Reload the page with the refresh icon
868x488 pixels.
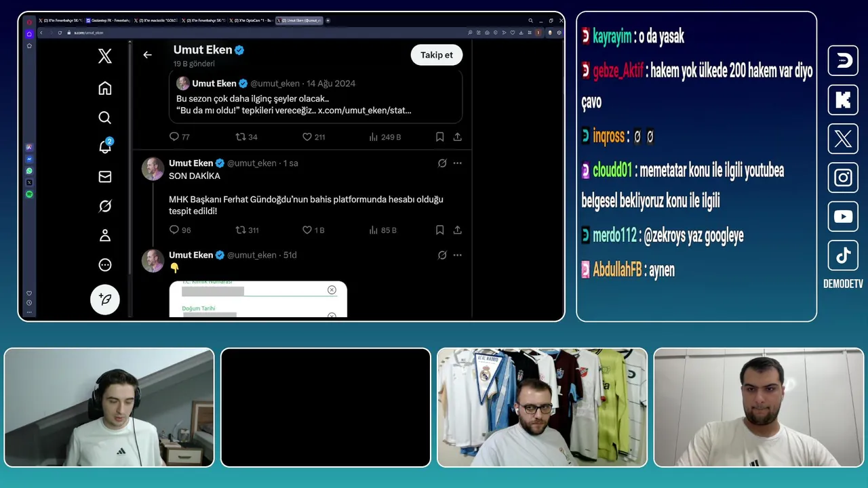pyautogui.click(x=60, y=33)
